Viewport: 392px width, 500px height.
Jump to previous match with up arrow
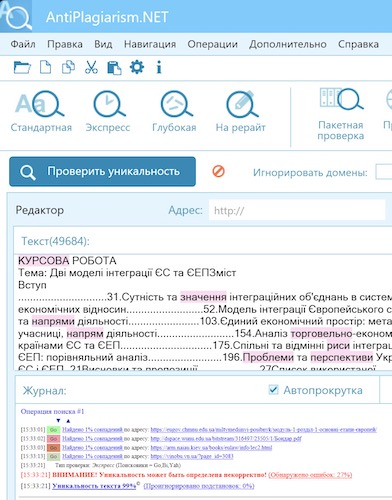click(68, 421)
